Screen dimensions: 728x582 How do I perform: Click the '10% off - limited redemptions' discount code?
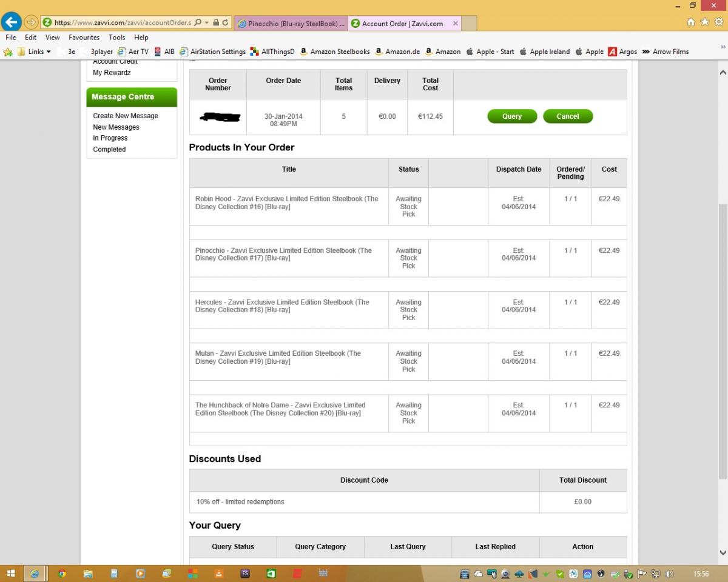[x=240, y=502]
